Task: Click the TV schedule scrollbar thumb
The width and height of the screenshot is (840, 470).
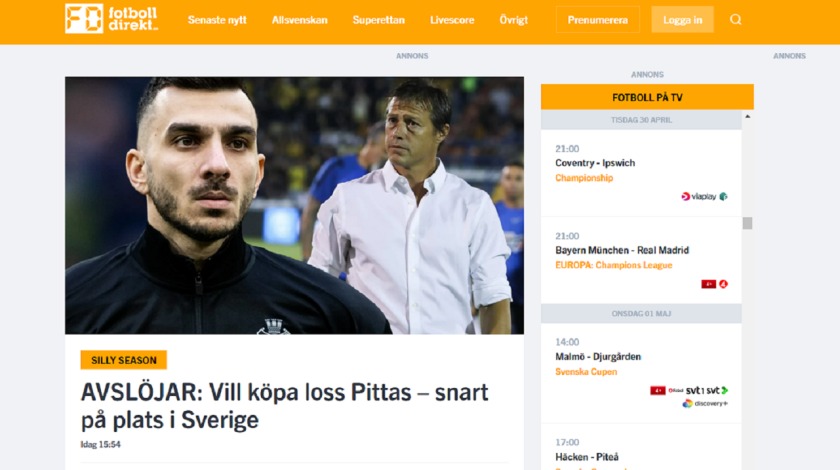Action: [747, 223]
